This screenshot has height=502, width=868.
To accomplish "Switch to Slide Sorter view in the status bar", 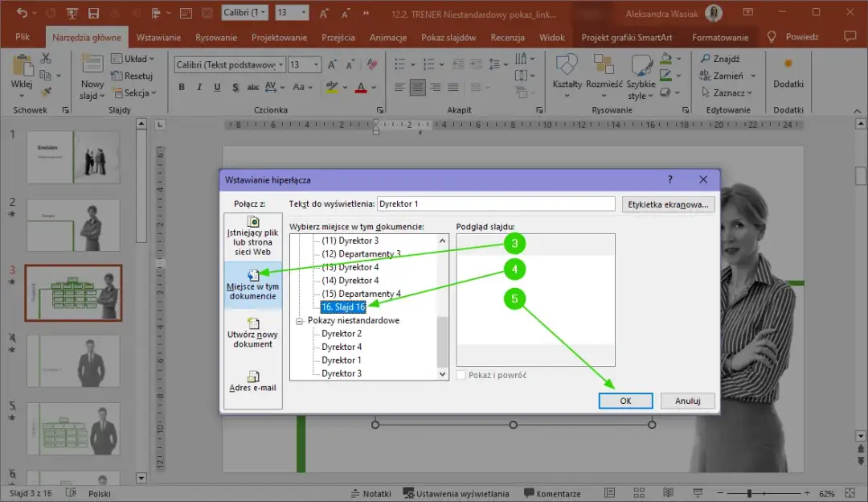I will (639, 493).
